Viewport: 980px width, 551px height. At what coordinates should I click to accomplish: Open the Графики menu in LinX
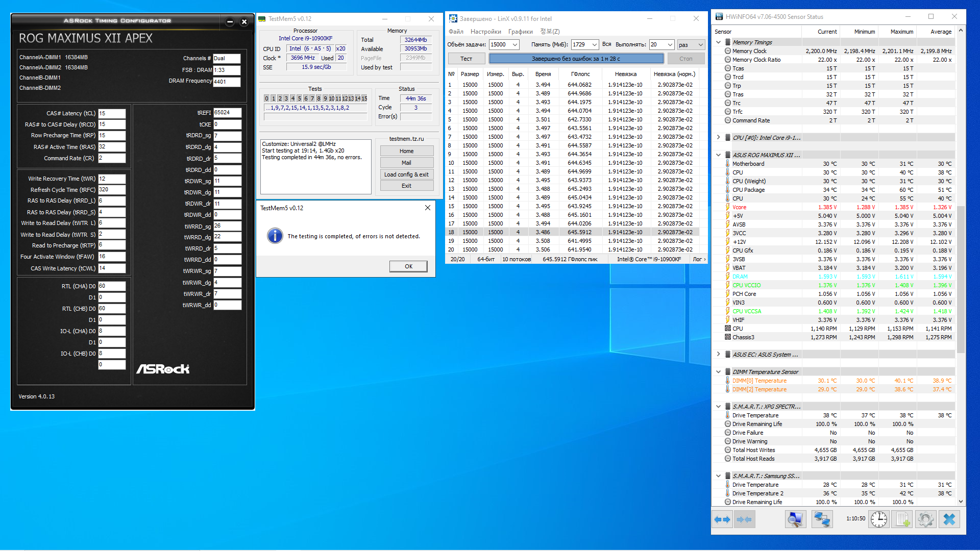tap(520, 32)
